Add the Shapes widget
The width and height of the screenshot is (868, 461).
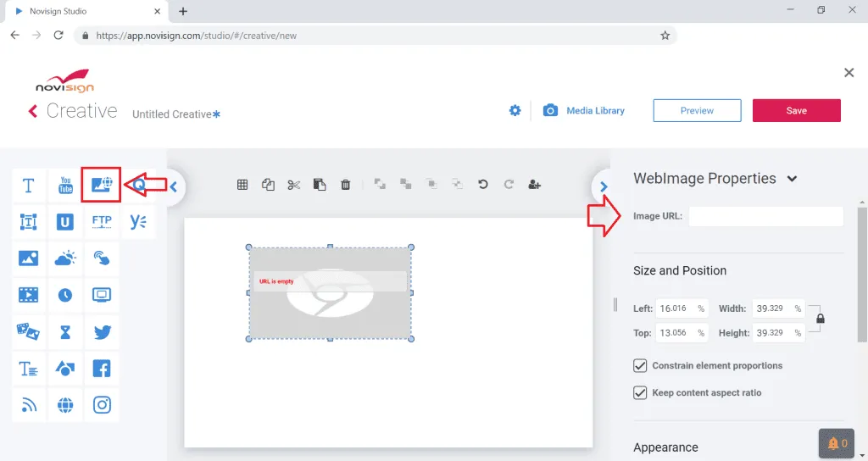tap(65, 369)
